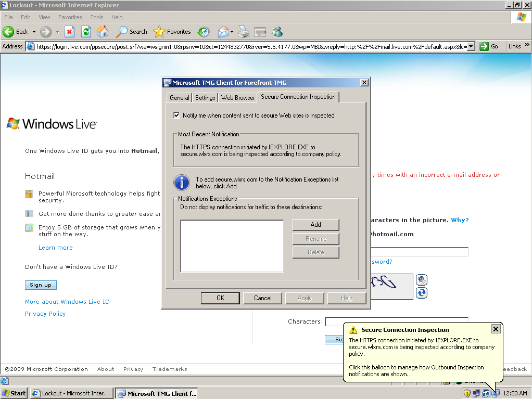Screen dimensions: 532x399
Task: Click the IE icon in status bar
Action: pyautogui.click(x=4, y=381)
